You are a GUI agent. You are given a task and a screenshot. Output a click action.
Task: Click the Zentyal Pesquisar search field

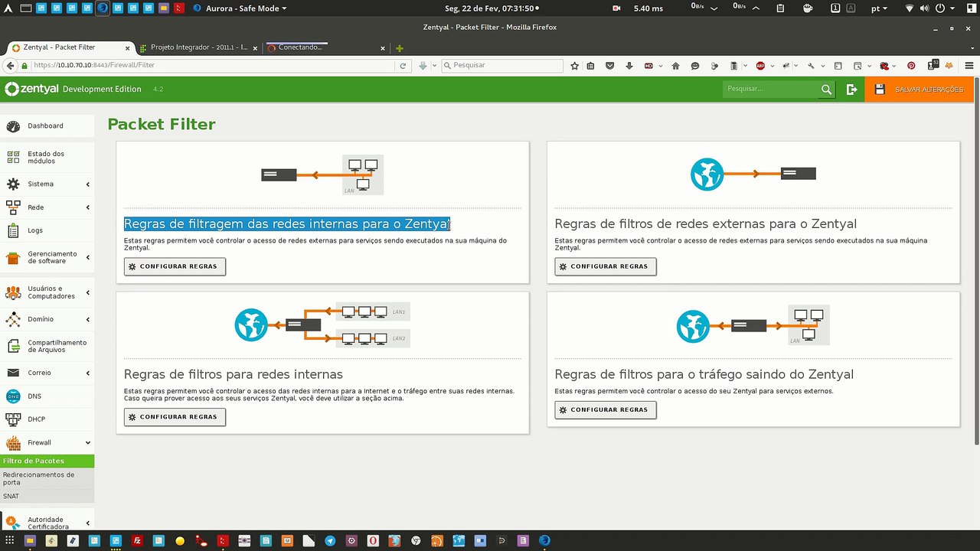point(770,90)
